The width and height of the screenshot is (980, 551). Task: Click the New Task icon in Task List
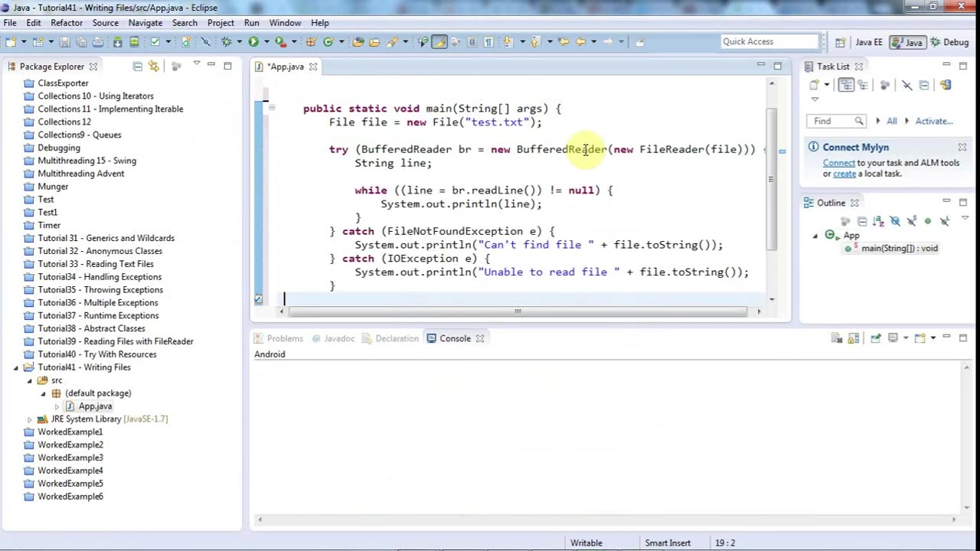pos(815,85)
